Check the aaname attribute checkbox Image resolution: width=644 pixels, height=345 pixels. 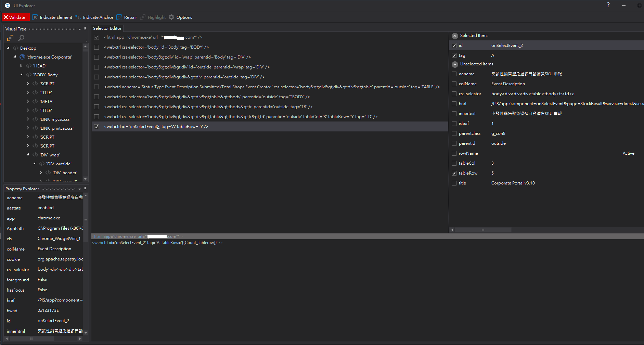point(454,74)
